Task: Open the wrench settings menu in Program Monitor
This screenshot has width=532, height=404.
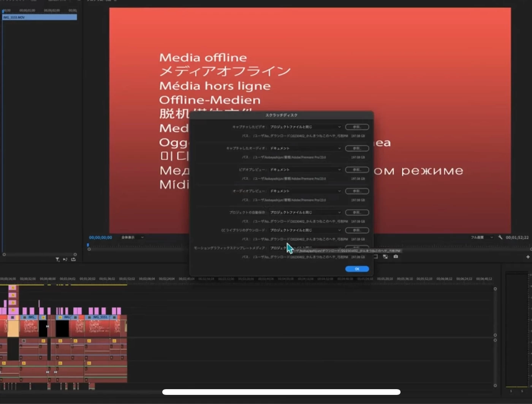Action: [x=500, y=237]
